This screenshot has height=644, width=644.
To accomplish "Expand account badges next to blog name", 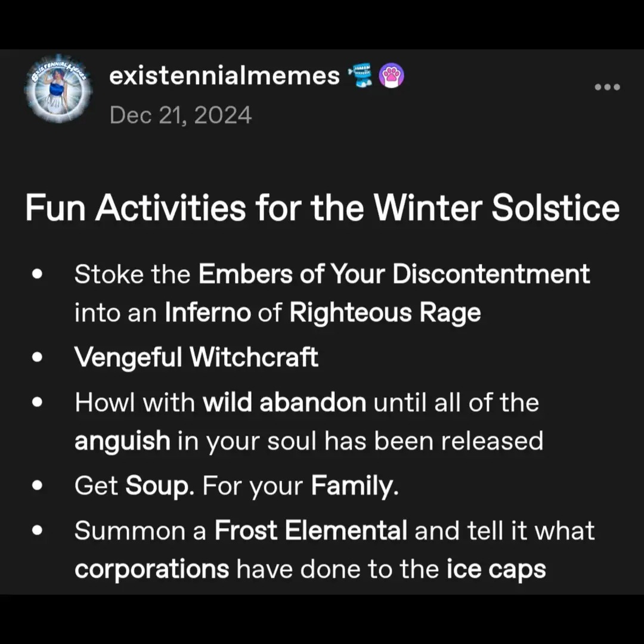I will (x=374, y=75).
